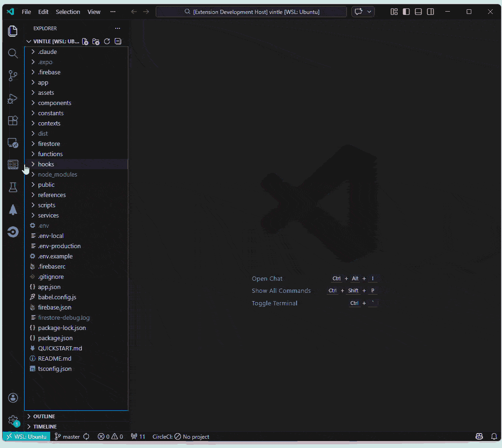The height and width of the screenshot is (448, 502).
Task: Expand the components folder
Action: pos(76,103)
